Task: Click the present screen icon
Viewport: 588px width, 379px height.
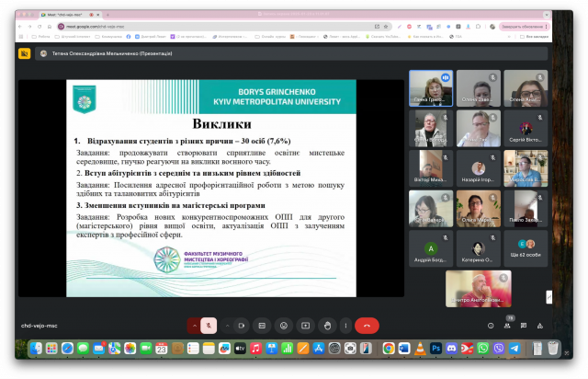Action: (304, 325)
